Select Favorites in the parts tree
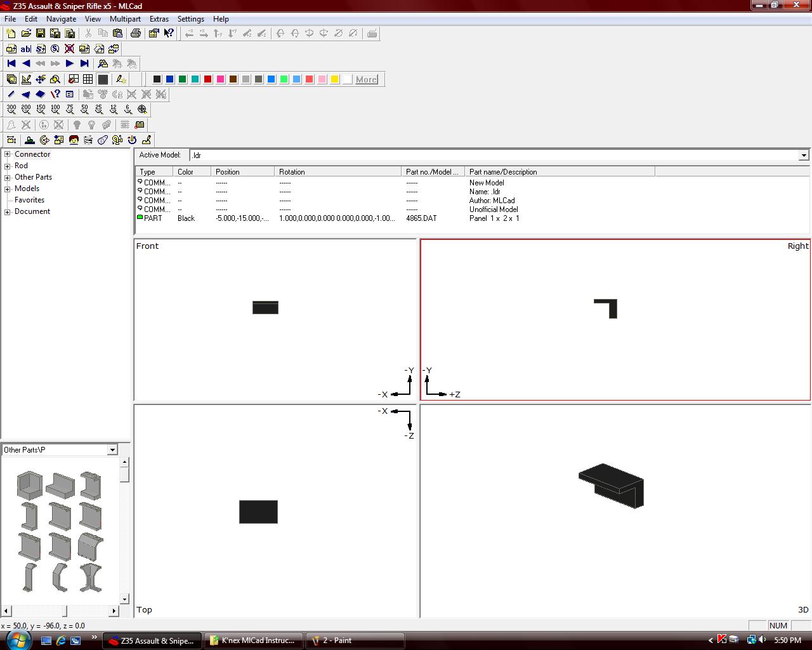The image size is (812, 650). 29,200
